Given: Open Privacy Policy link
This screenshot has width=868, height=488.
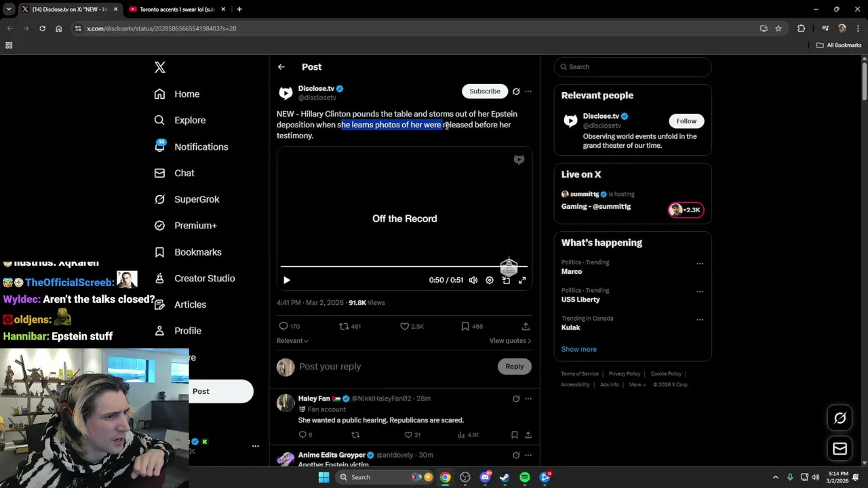Looking at the screenshot, I should click(x=625, y=374).
